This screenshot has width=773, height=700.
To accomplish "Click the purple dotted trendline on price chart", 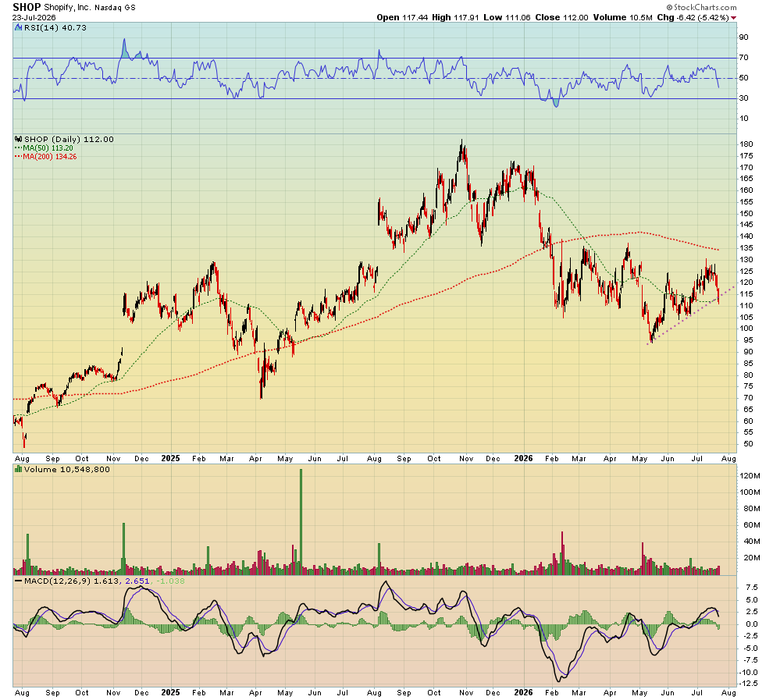I will 691,315.
